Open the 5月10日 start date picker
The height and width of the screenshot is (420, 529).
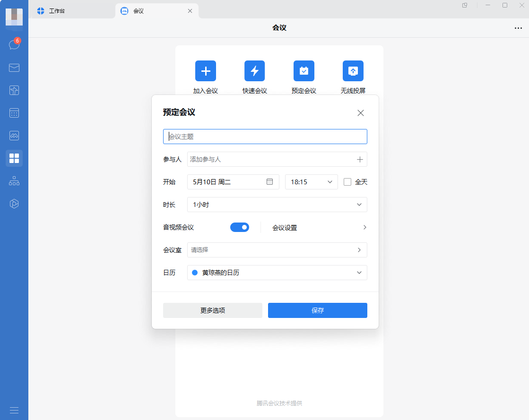(x=233, y=182)
